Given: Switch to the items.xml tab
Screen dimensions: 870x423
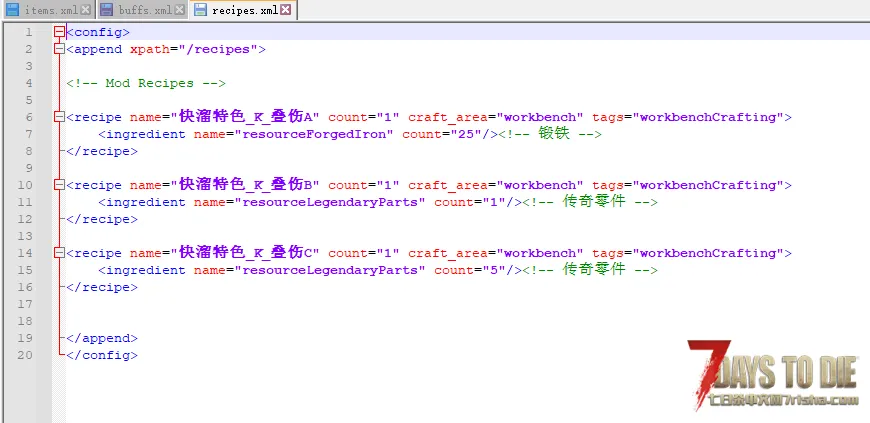Looking at the screenshot, I should [50, 10].
